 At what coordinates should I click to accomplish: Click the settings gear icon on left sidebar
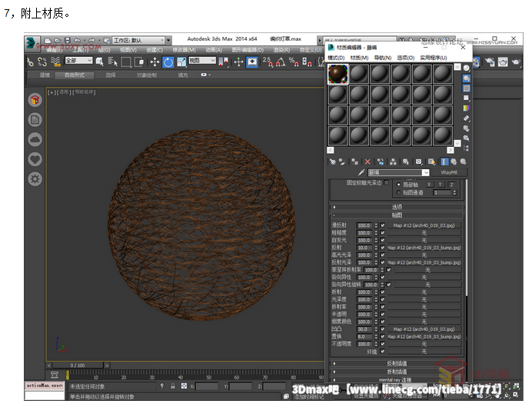pyautogui.click(x=35, y=179)
